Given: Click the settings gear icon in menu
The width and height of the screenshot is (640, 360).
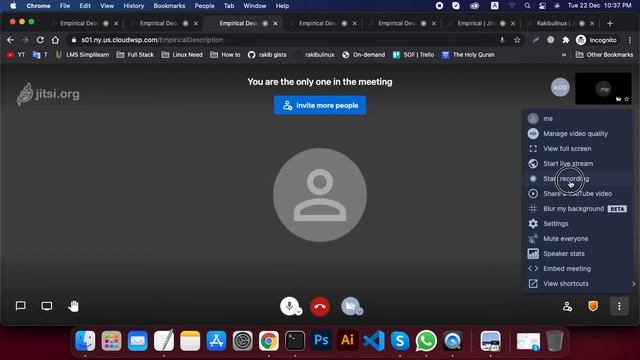Looking at the screenshot, I should [x=533, y=224].
